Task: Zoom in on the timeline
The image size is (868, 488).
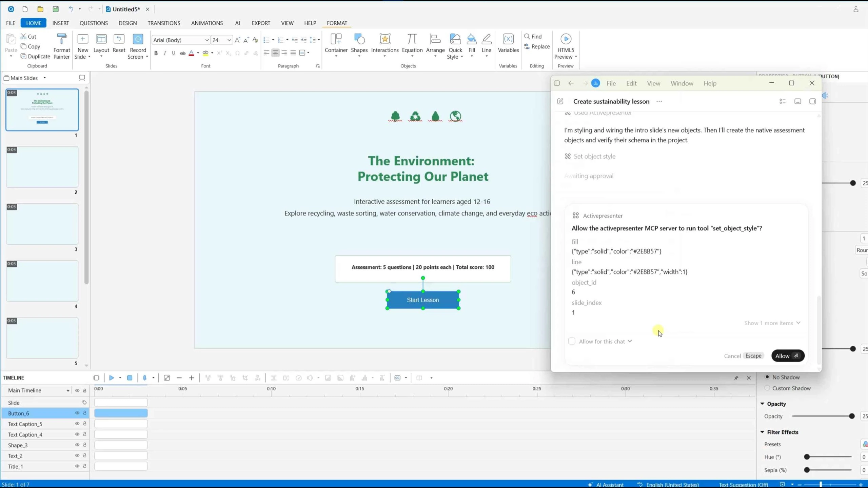Action: pyautogui.click(x=192, y=378)
